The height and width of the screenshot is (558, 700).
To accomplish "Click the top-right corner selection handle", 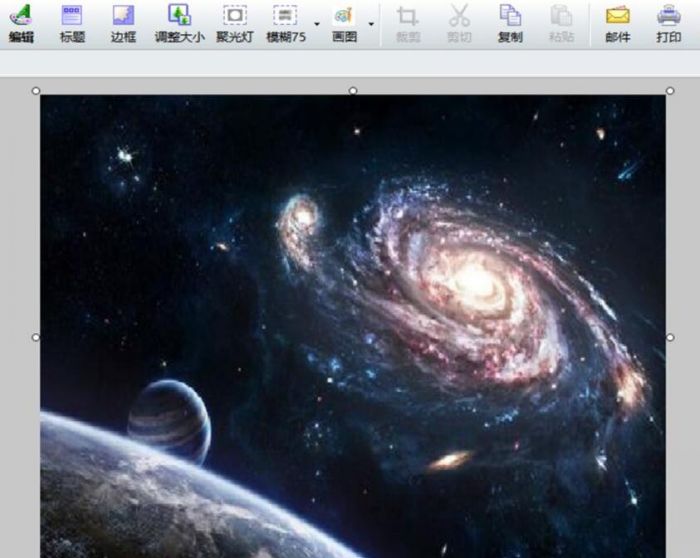I will click(x=670, y=91).
